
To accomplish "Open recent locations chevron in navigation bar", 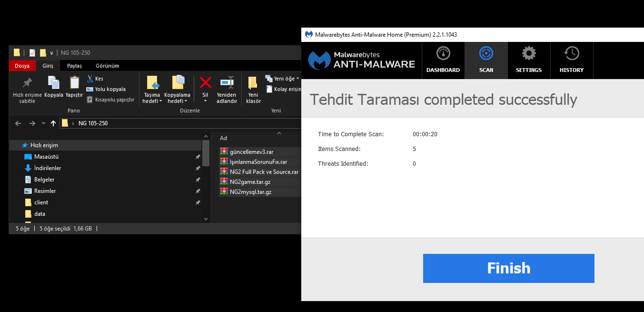I will click(43, 123).
